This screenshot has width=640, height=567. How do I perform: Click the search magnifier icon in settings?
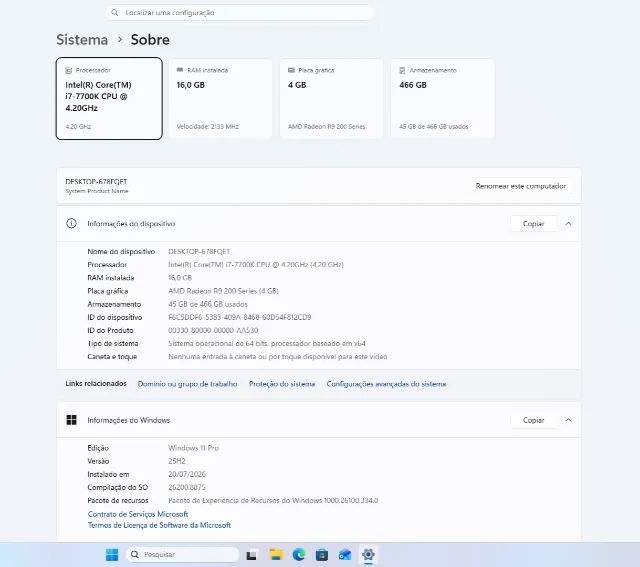point(115,13)
